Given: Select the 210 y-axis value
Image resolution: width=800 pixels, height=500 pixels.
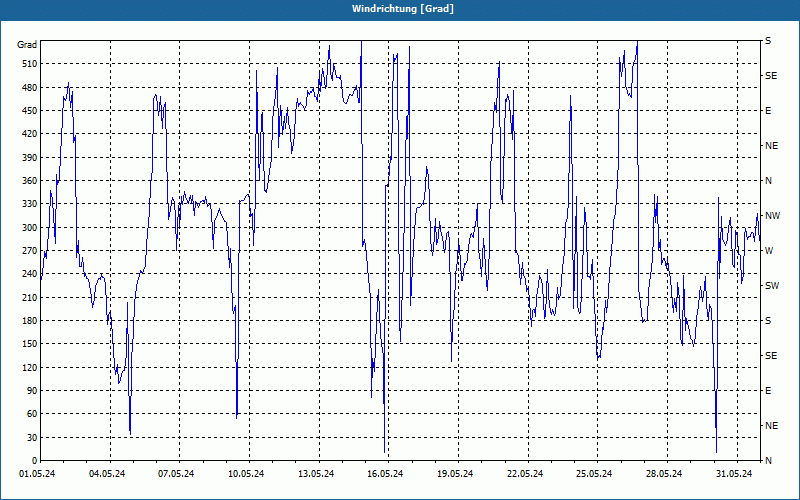Looking at the screenshot, I should (30, 297).
